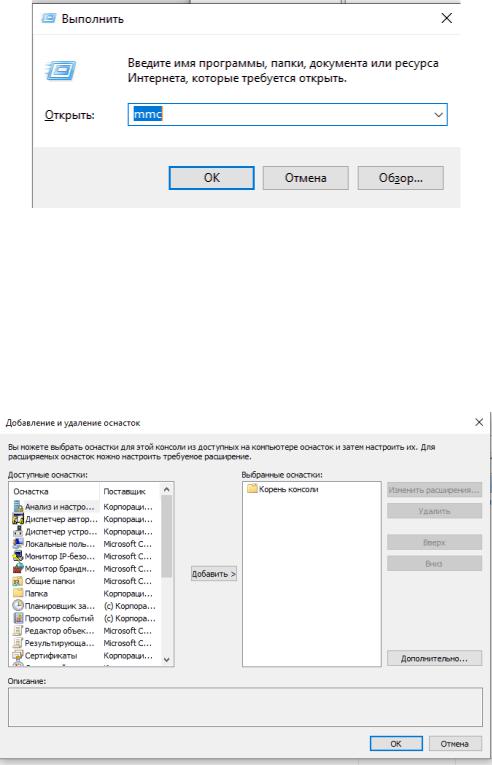Image resolution: width=492 pixels, height=765 pixels.
Task: Select the Диспетчер устро… snap-in icon
Action: pyautogui.click(x=18, y=531)
